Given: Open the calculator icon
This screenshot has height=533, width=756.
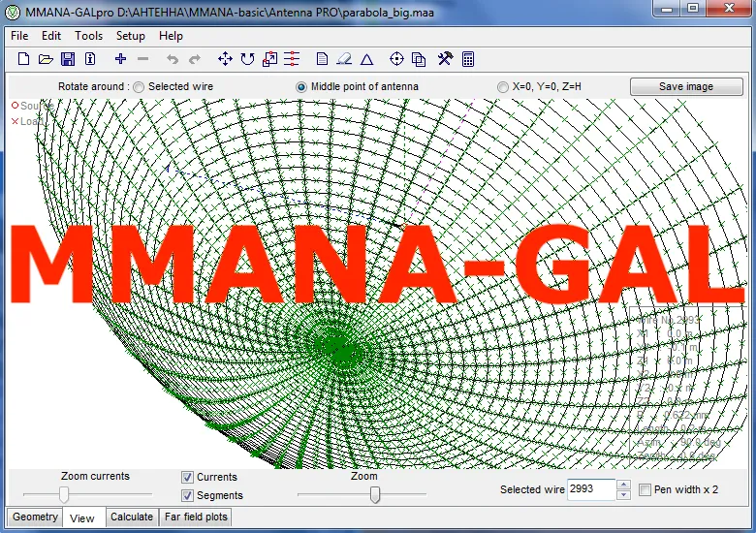Looking at the screenshot, I should (x=468, y=59).
